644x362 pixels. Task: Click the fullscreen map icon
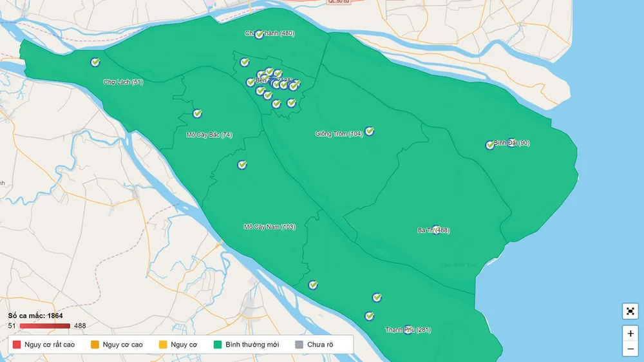point(630,311)
